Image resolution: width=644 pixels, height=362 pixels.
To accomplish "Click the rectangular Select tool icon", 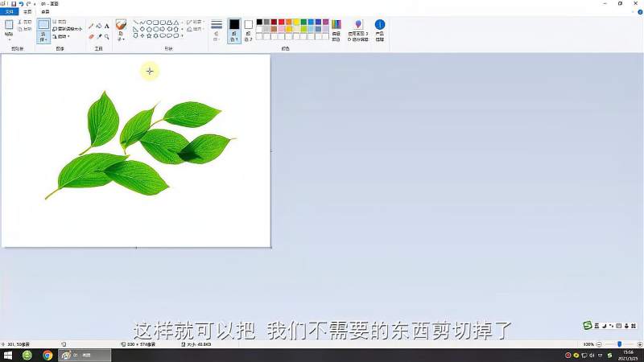I will click(43, 25).
